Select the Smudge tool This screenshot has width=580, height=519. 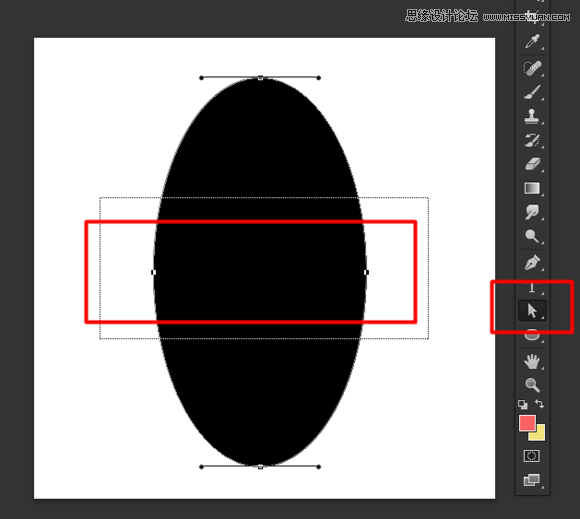click(532, 212)
